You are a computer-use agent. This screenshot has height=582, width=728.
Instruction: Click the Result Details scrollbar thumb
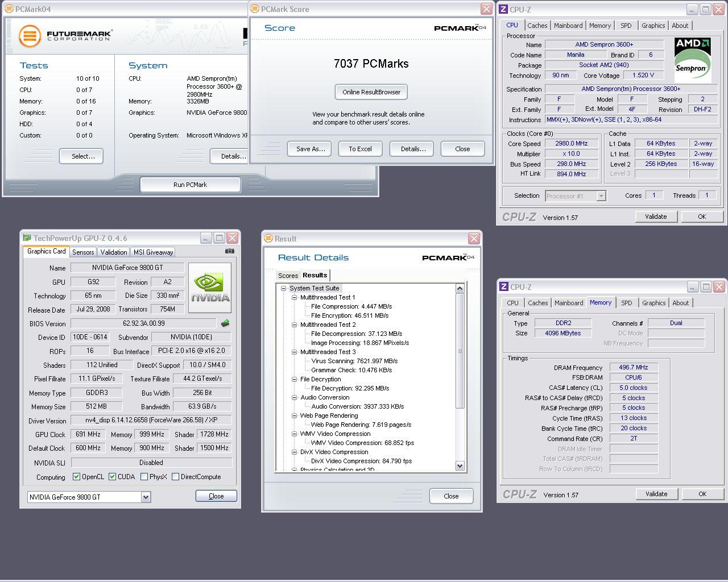tap(460, 351)
